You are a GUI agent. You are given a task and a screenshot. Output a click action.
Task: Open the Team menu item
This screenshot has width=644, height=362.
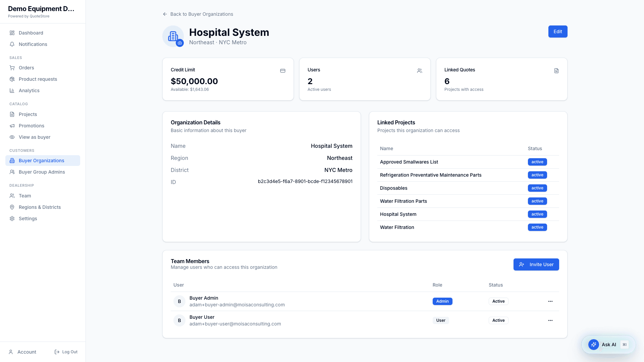(x=43, y=196)
